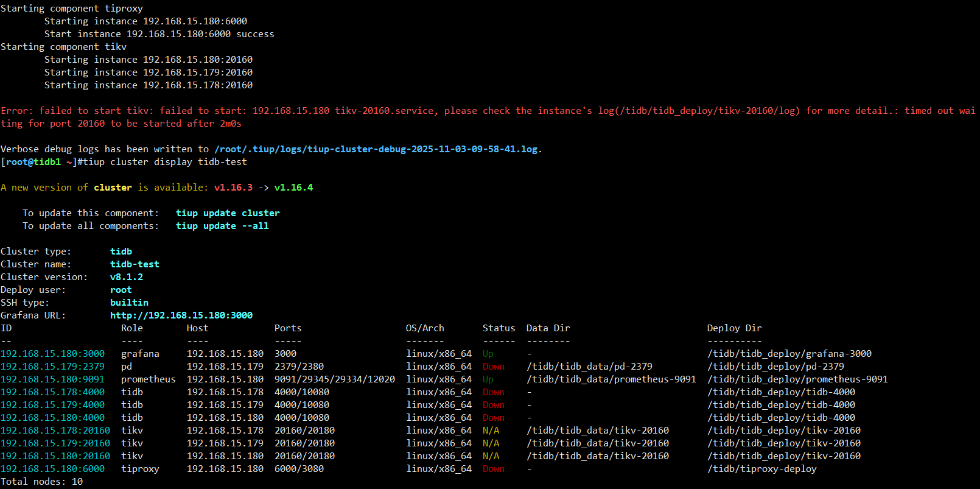Click the 'Deploy Dir' column header
The height and width of the screenshot is (489, 980).
[x=734, y=328]
